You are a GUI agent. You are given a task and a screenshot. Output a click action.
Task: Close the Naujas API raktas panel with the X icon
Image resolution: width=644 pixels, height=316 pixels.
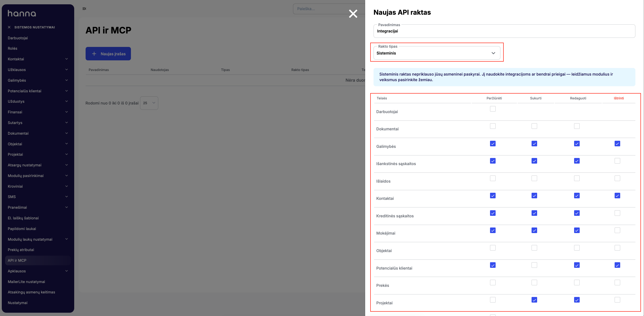pos(353,14)
